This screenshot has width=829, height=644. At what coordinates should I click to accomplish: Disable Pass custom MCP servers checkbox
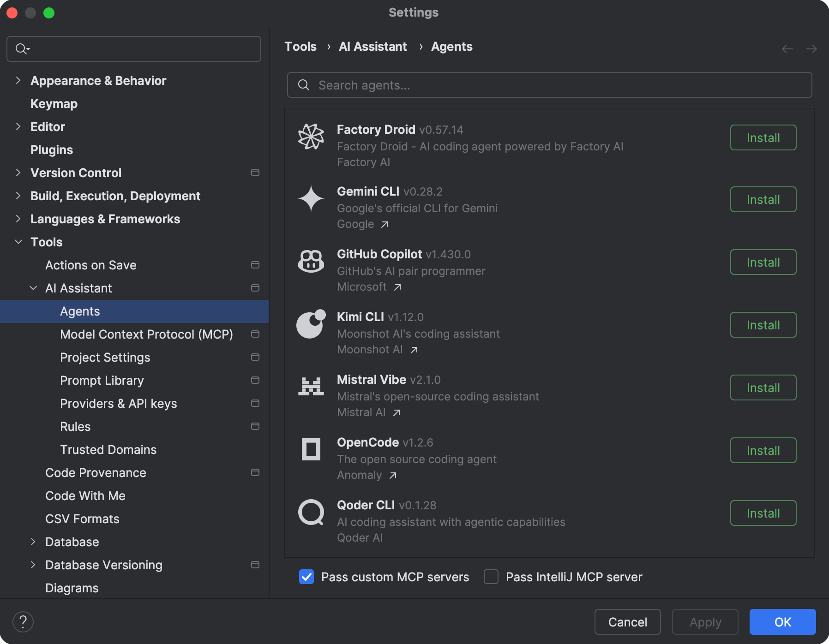tap(306, 577)
